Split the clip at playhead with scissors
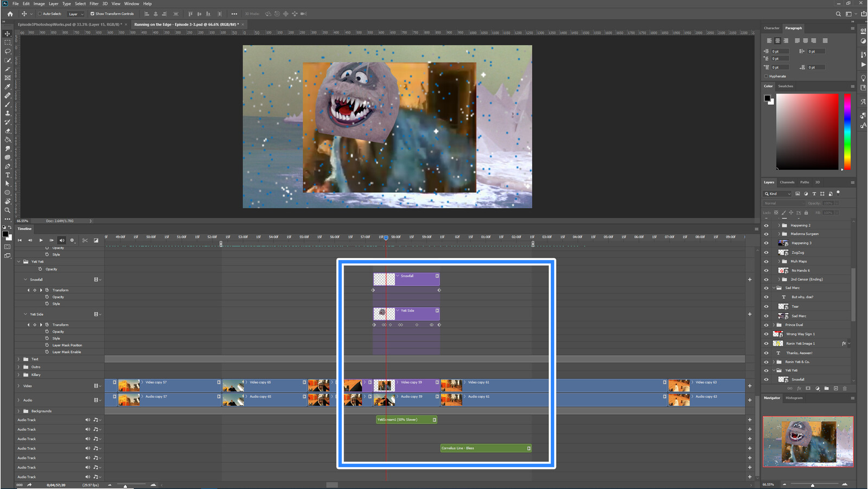The image size is (868, 489). (85, 240)
